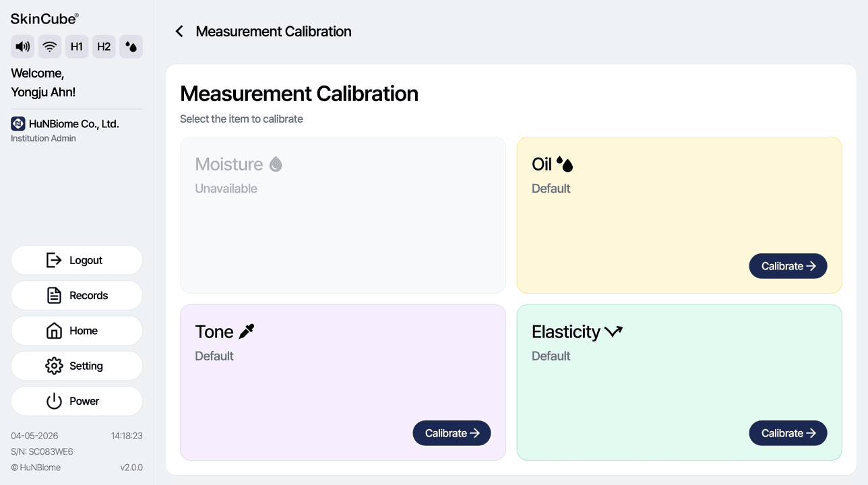The image size is (868, 485).
Task: Click the serial number S/N: SC083WE6
Action: 42,452
